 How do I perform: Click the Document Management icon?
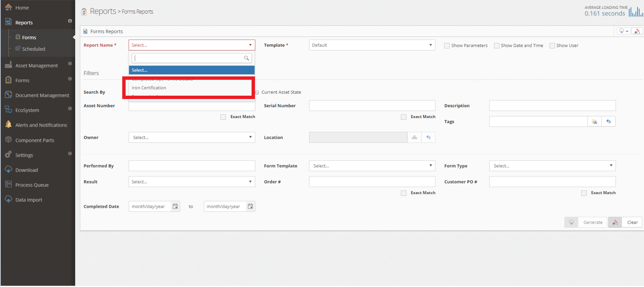pyautogui.click(x=8, y=95)
